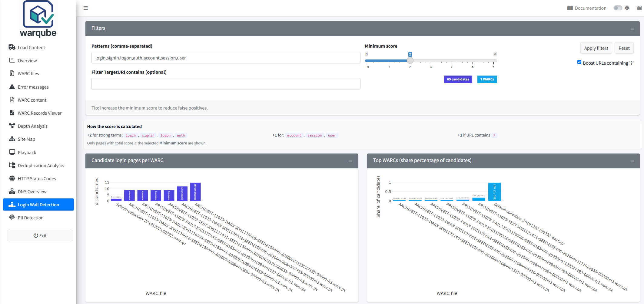The height and width of the screenshot is (304, 644).
Task: Collapse Top WARCs share percentage panel
Action: [x=632, y=161]
